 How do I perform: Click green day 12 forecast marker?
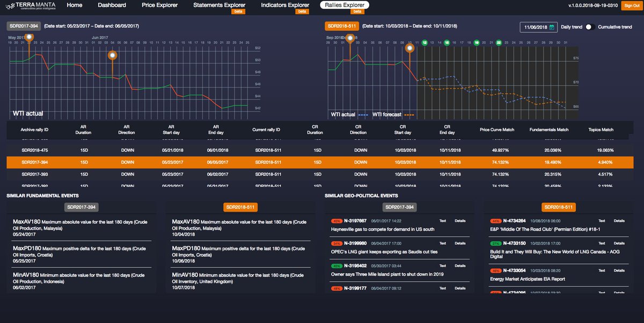click(425, 42)
